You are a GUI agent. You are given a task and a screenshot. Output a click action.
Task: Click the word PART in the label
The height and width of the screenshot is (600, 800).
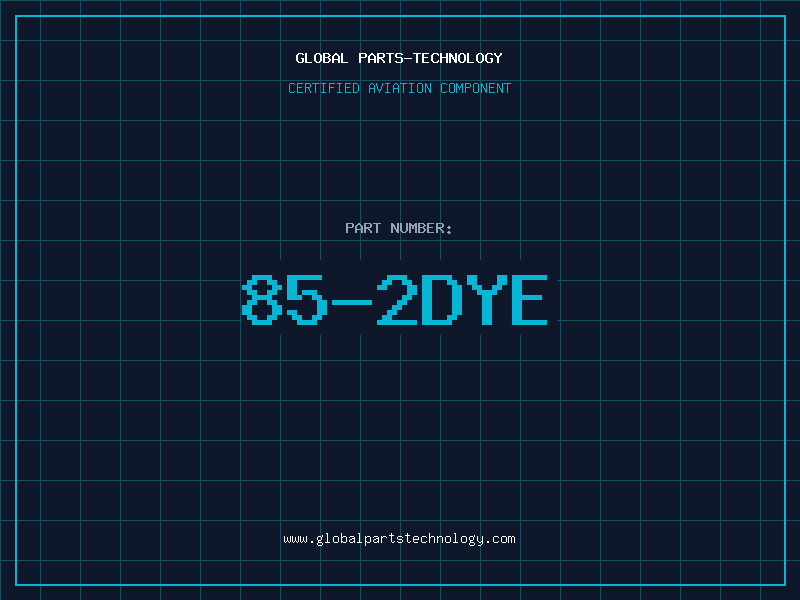tap(362, 229)
